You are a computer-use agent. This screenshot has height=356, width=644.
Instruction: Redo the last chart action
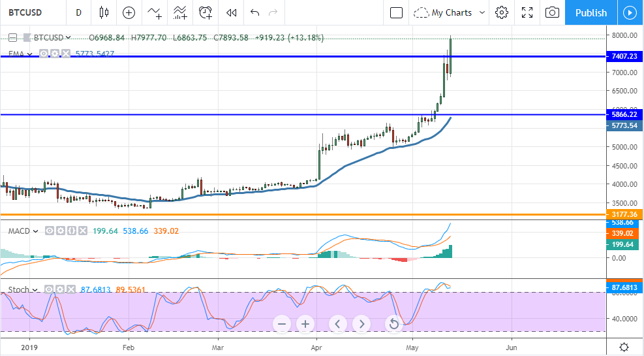click(273, 13)
